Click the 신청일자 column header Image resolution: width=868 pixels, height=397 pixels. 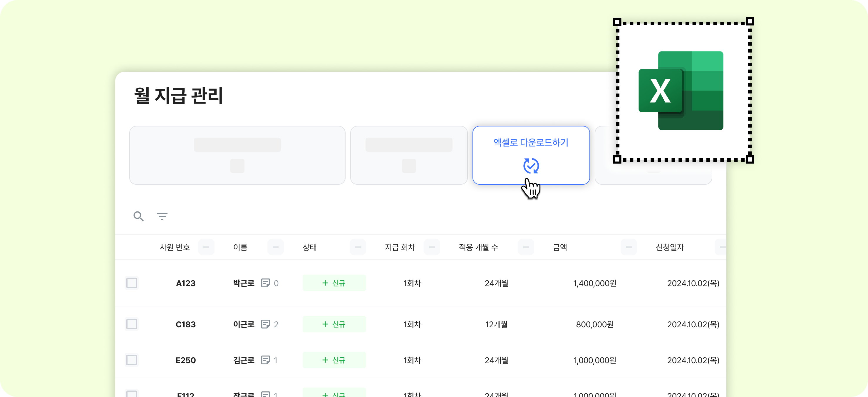pos(670,247)
